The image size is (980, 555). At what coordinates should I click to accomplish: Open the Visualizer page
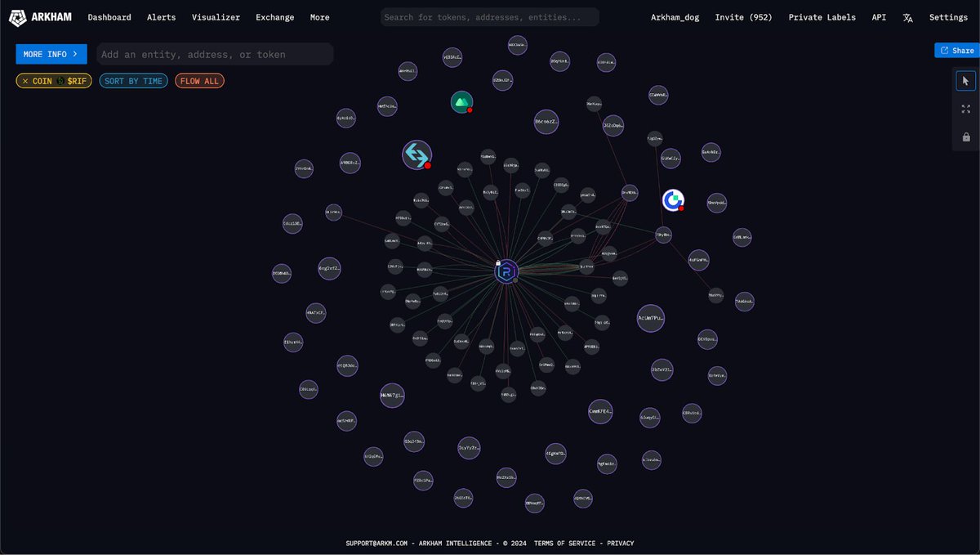tap(216, 17)
